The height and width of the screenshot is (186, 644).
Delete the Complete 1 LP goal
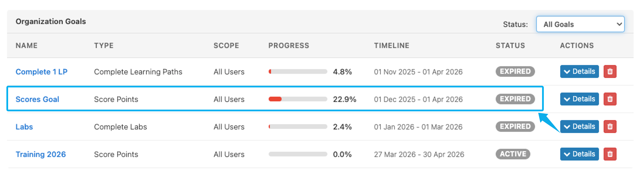(610, 72)
